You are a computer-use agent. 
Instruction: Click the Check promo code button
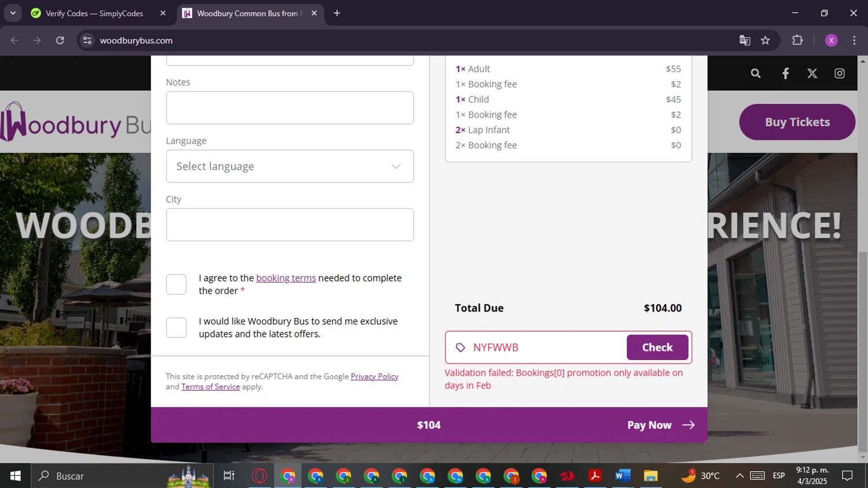(x=657, y=347)
